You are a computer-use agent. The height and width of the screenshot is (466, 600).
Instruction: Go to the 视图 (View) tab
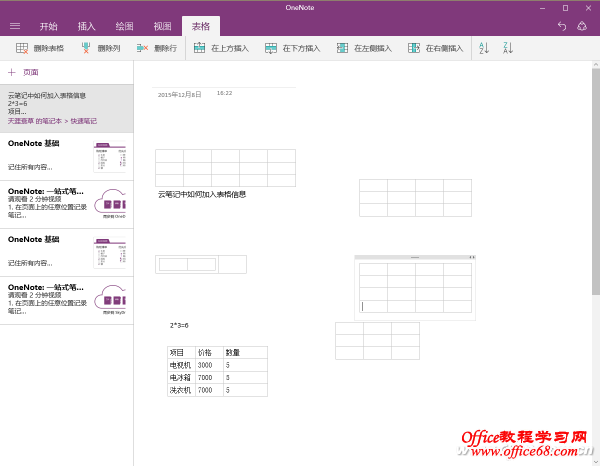click(163, 26)
